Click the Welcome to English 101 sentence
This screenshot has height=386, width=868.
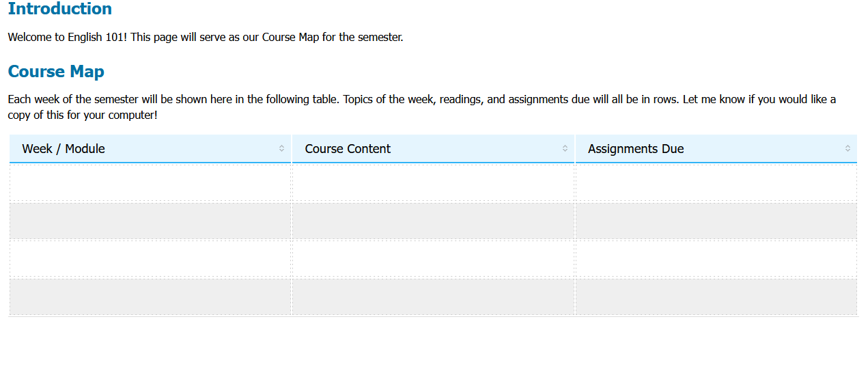pos(205,38)
